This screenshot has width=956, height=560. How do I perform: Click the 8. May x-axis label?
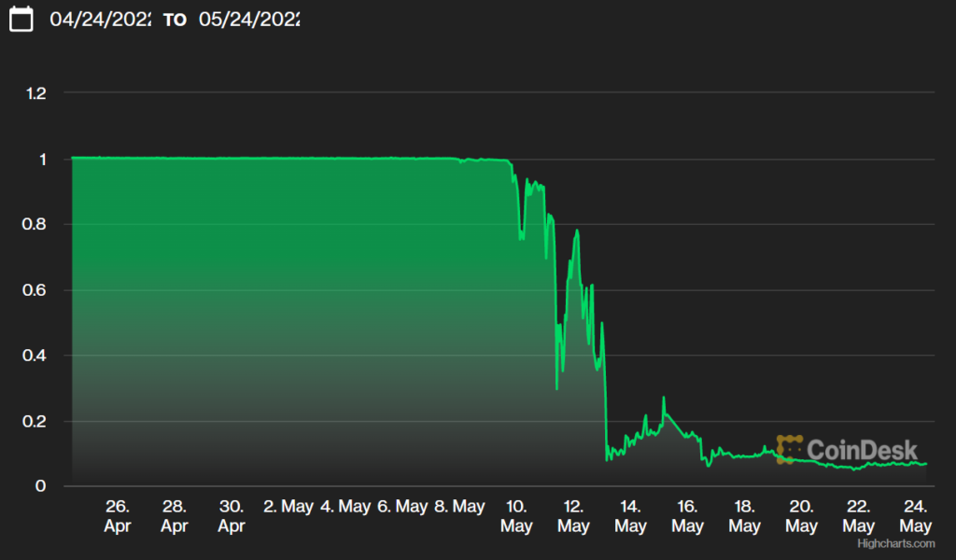point(459,507)
